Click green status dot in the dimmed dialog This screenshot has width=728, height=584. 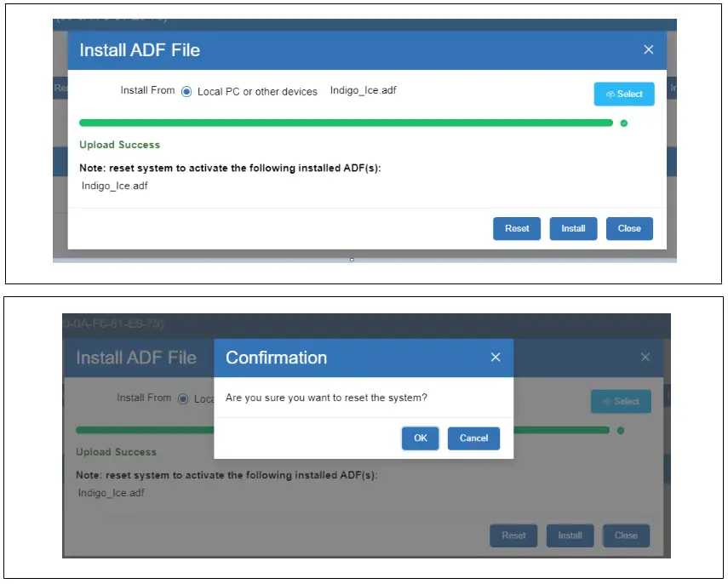click(x=621, y=431)
